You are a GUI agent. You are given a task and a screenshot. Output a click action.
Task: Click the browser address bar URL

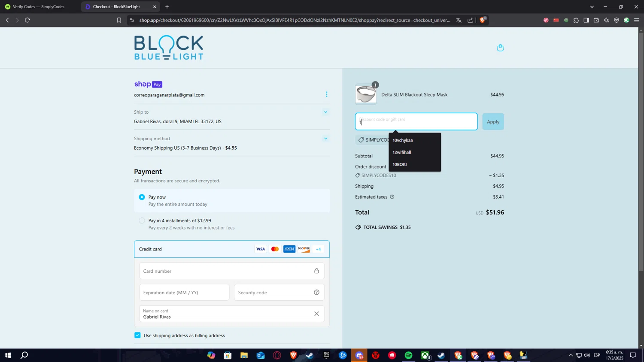pyautogui.click(x=295, y=20)
